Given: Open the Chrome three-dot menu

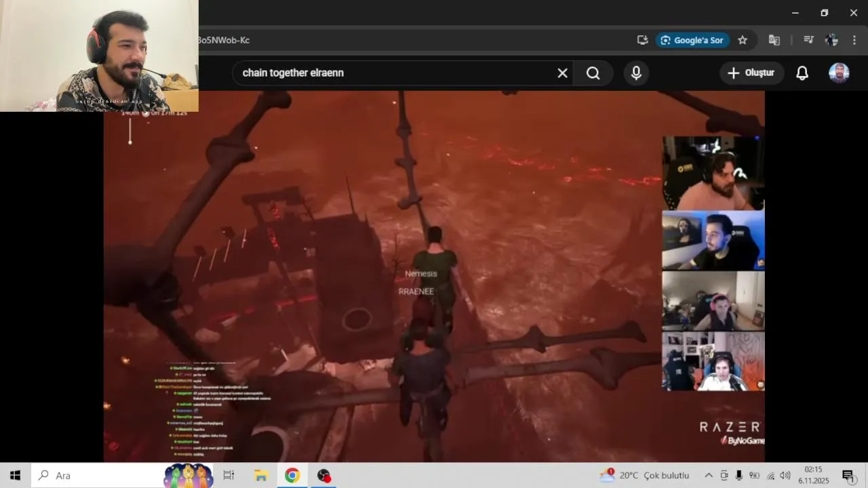Looking at the screenshot, I should click(854, 40).
